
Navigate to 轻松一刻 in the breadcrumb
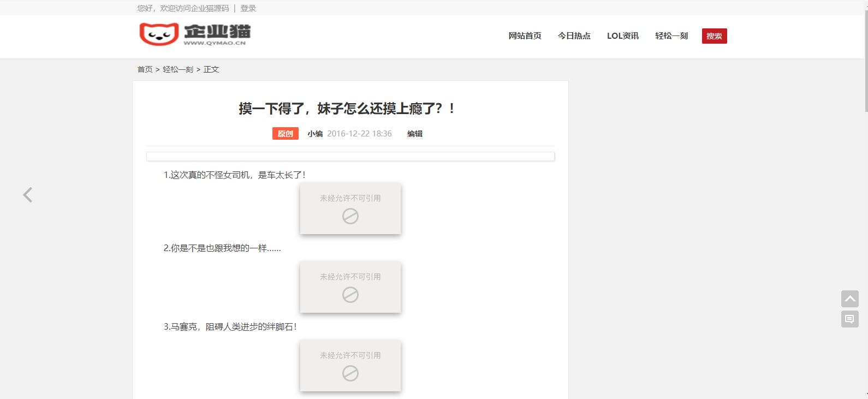pos(178,69)
